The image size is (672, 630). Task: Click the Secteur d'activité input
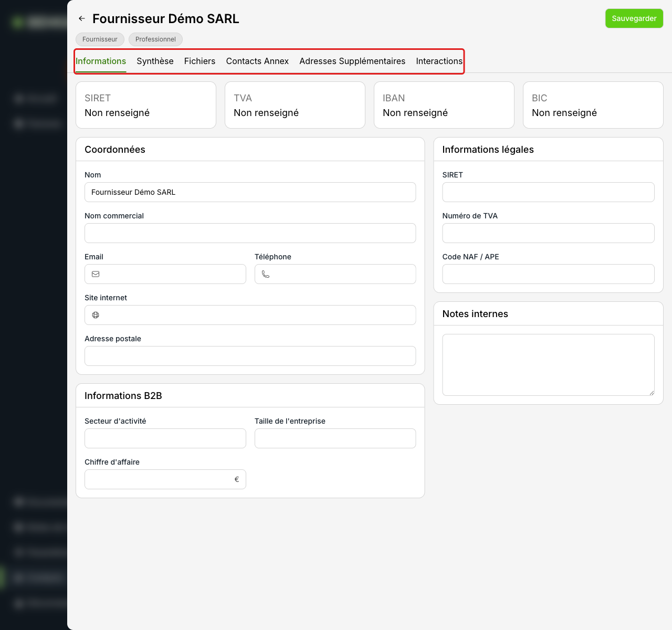165,438
